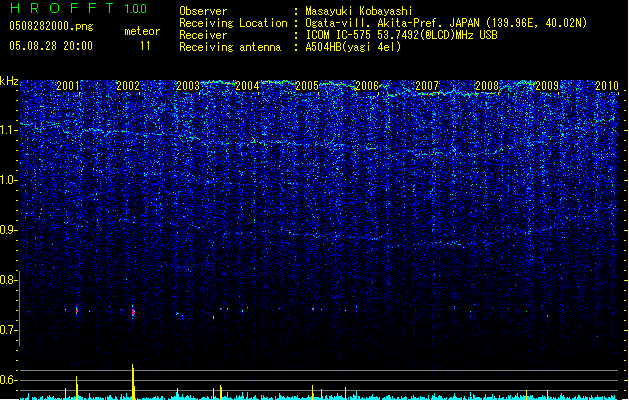Click the 1.0 kHz axis label
Image resolution: width=629 pixels, height=400 pixels.
point(9,180)
